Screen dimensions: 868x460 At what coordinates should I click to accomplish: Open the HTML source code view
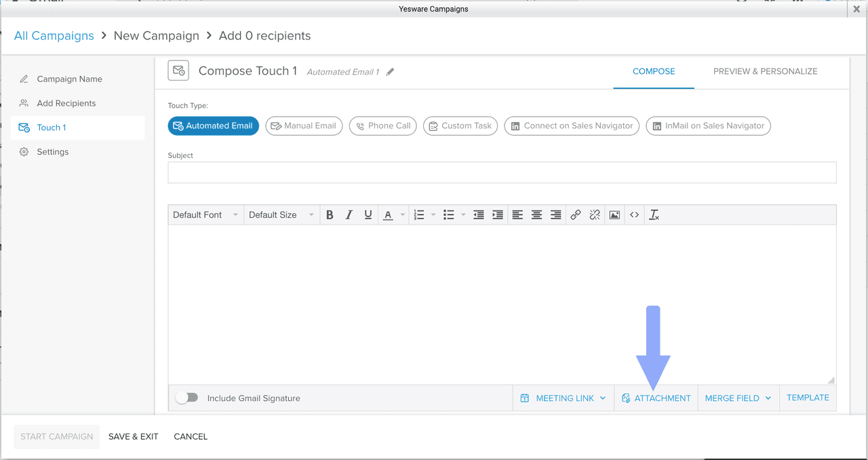(634, 215)
